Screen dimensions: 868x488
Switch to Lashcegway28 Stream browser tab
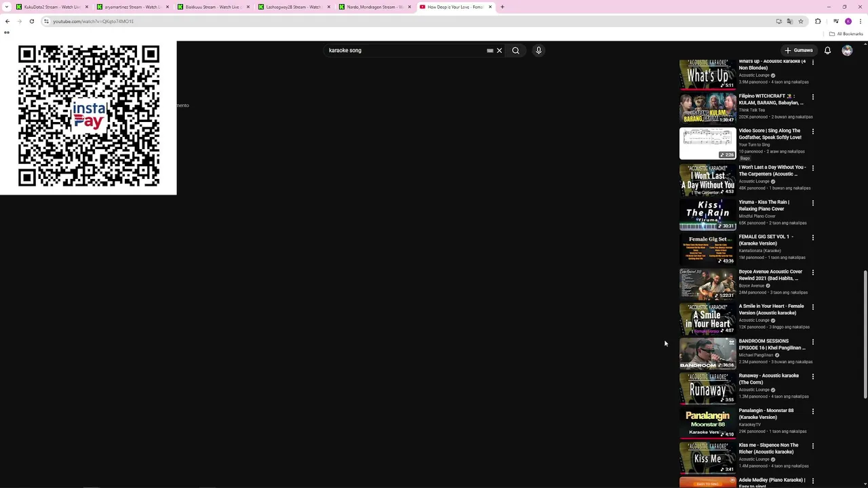[294, 7]
